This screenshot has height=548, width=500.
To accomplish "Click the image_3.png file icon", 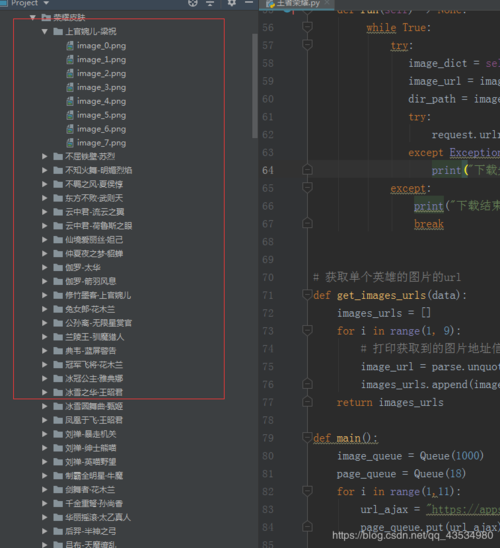I will click(70, 87).
